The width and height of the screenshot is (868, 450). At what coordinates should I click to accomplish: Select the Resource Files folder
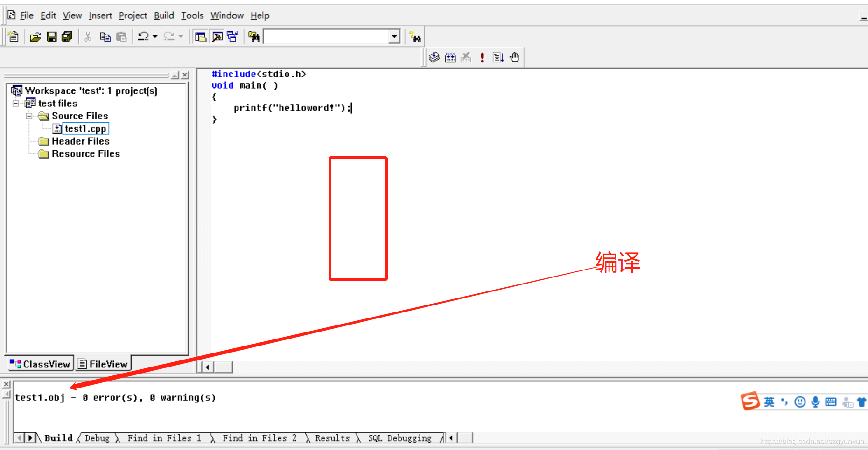[x=86, y=153]
